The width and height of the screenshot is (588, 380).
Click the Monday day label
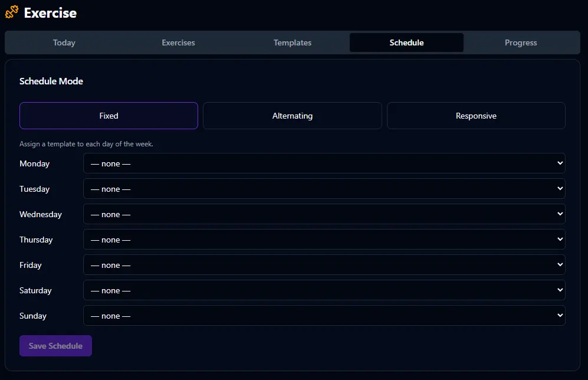pyautogui.click(x=34, y=163)
